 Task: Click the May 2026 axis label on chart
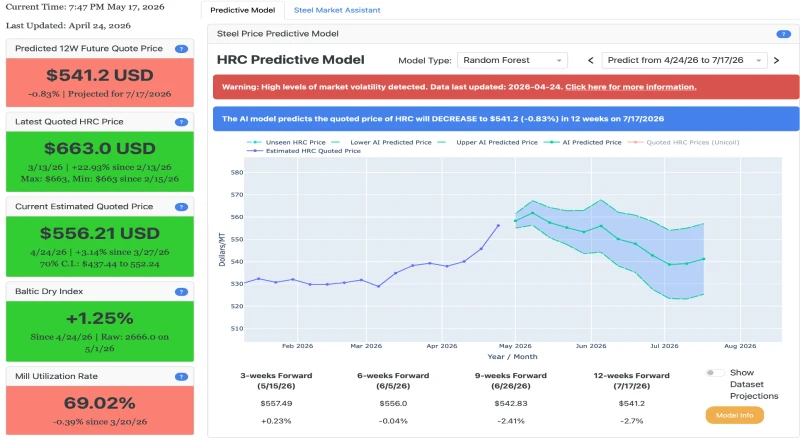point(515,346)
